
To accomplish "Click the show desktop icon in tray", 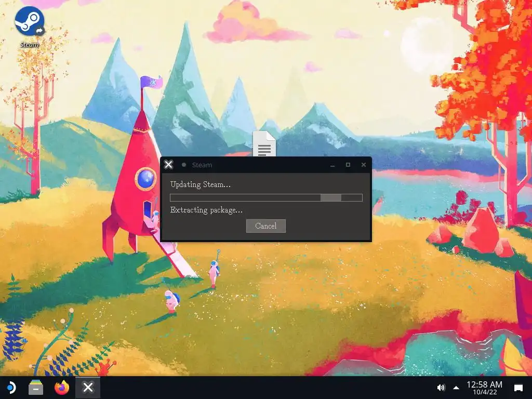I will coord(518,388).
